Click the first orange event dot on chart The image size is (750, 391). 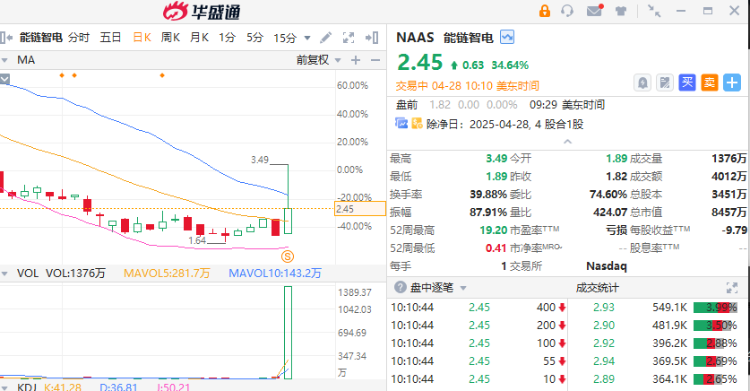click(x=62, y=75)
